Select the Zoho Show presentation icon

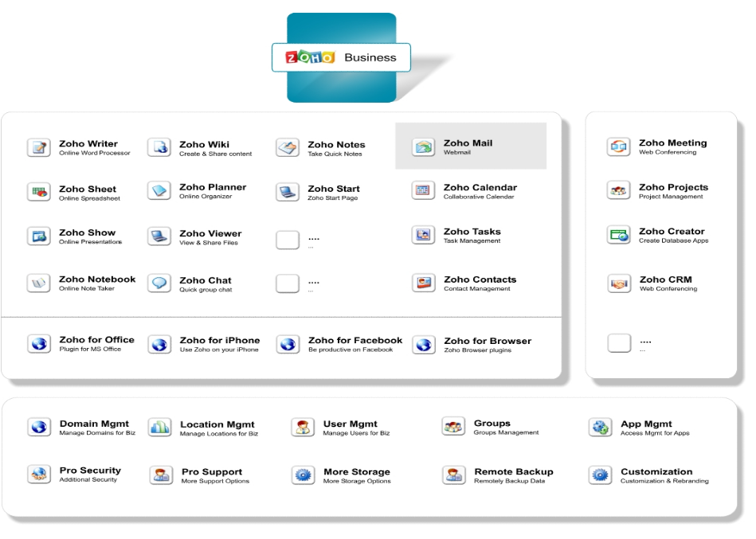pyautogui.click(x=39, y=236)
